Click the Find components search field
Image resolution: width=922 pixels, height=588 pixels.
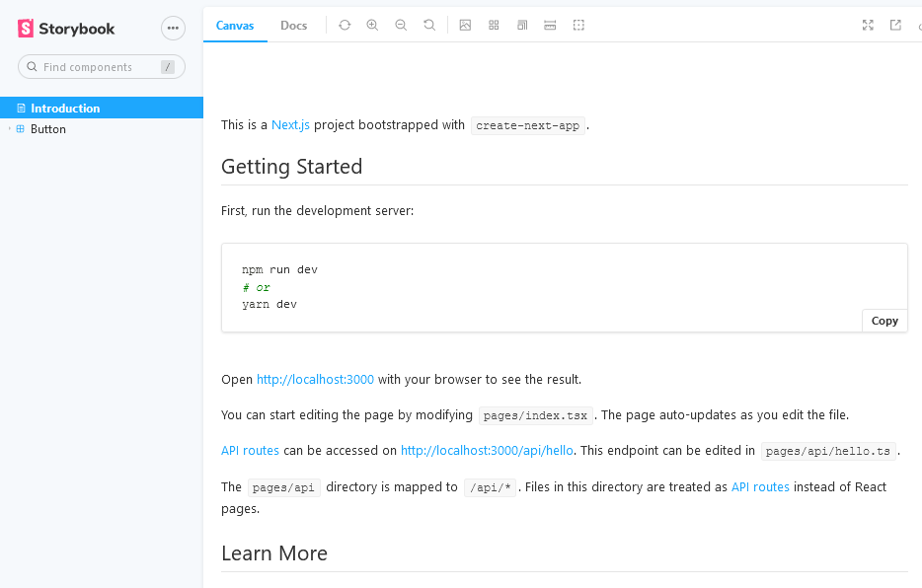pos(99,66)
